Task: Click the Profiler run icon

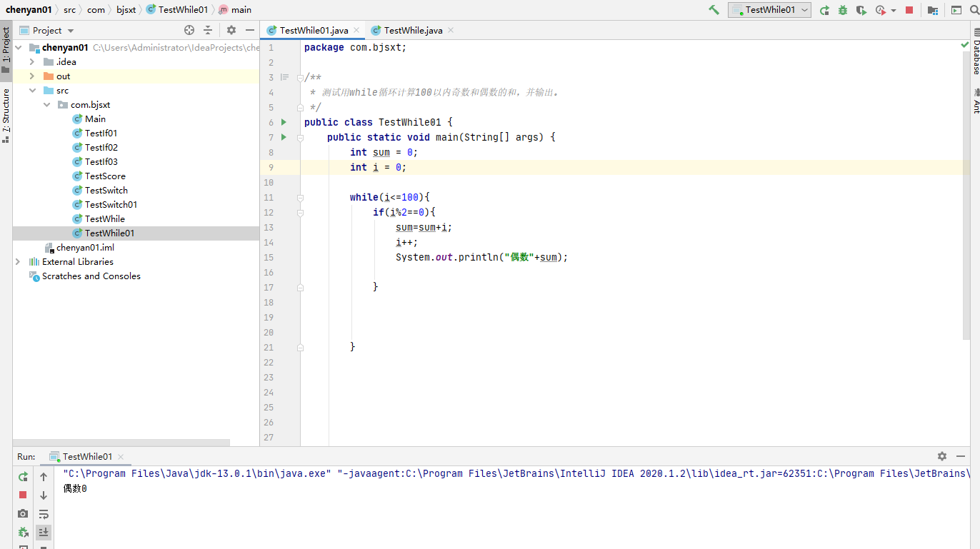Action: (x=880, y=10)
